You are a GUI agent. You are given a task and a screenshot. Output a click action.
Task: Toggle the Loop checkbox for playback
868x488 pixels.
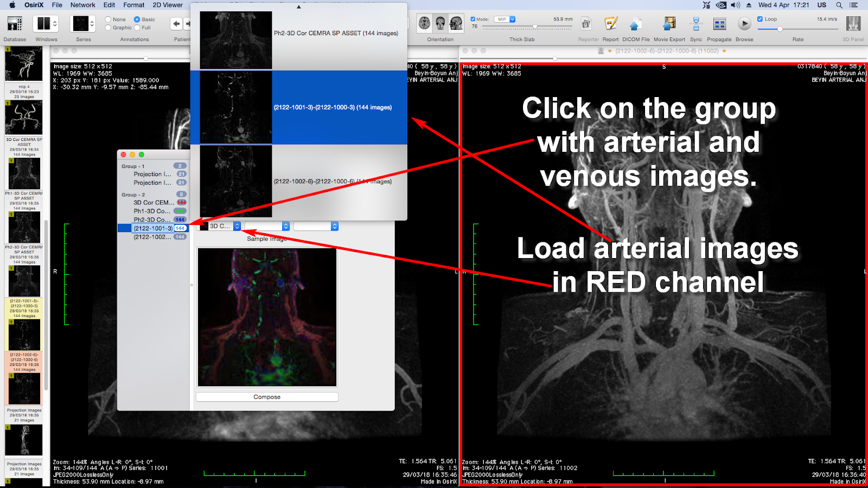click(x=761, y=18)
